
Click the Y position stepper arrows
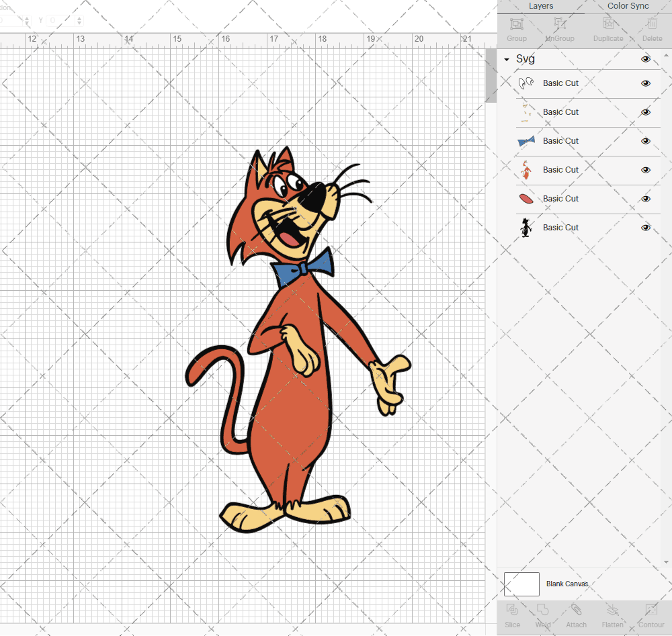pos(79,20)
